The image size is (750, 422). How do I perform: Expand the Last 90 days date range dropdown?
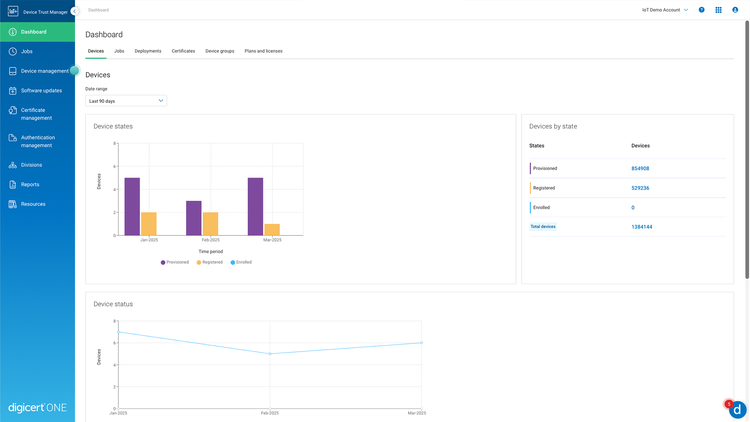point(126,101)
